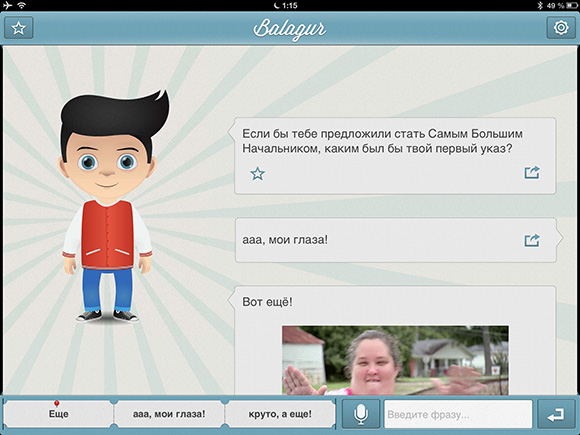Open favorites with the top-left star button
Image resolution: width=580 pixels, height=435 pixels.
18,28
